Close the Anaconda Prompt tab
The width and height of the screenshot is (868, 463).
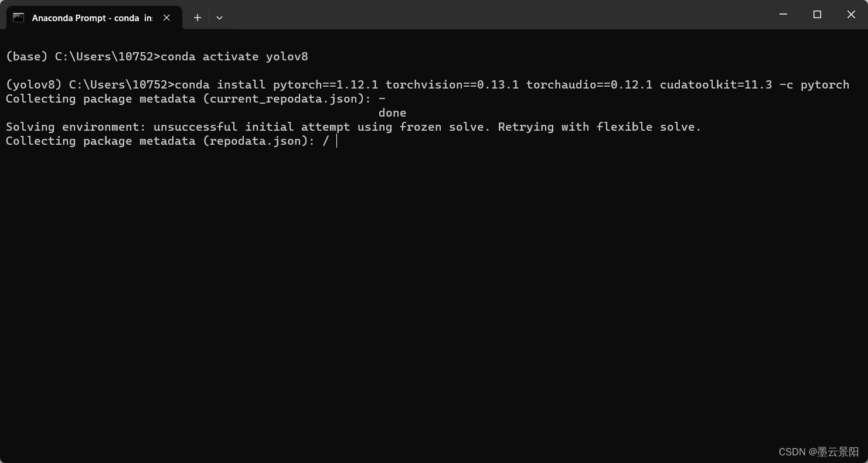point(166,17)
